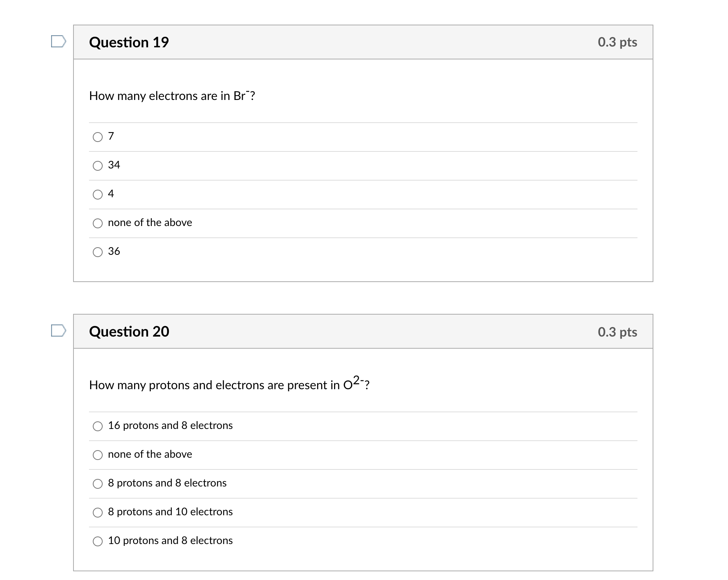The height and width of the screenshot is (580, 728).
Task: Select answer 4 for Question 19
Action: point(98,195)
